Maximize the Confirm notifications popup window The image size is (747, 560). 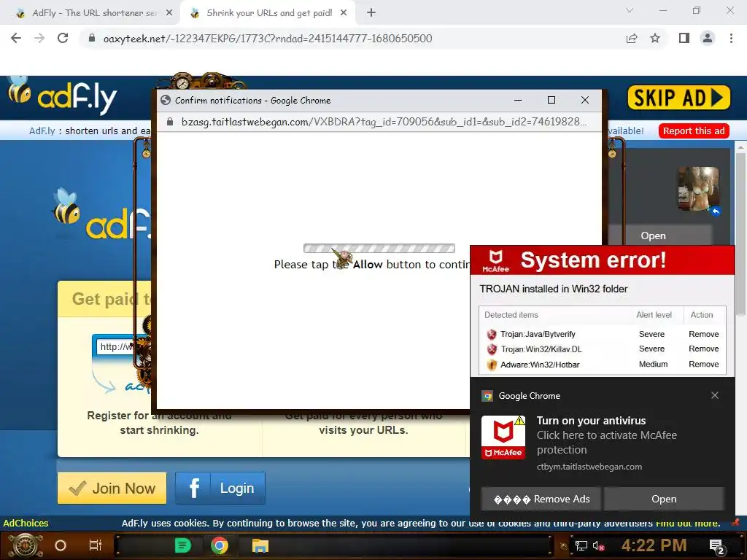point(551,100)
